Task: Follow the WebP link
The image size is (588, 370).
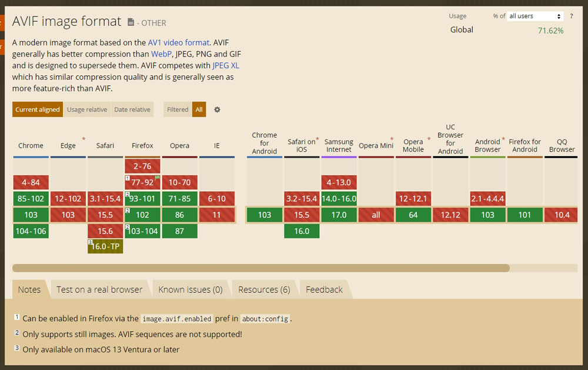Action: pos(161,54)
